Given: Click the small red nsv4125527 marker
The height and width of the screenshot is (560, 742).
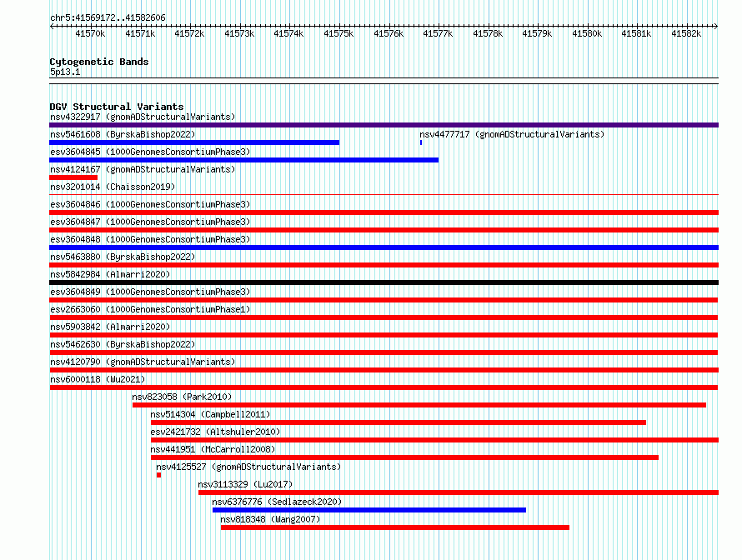Looking at the screenshot, I should [159, 475].
